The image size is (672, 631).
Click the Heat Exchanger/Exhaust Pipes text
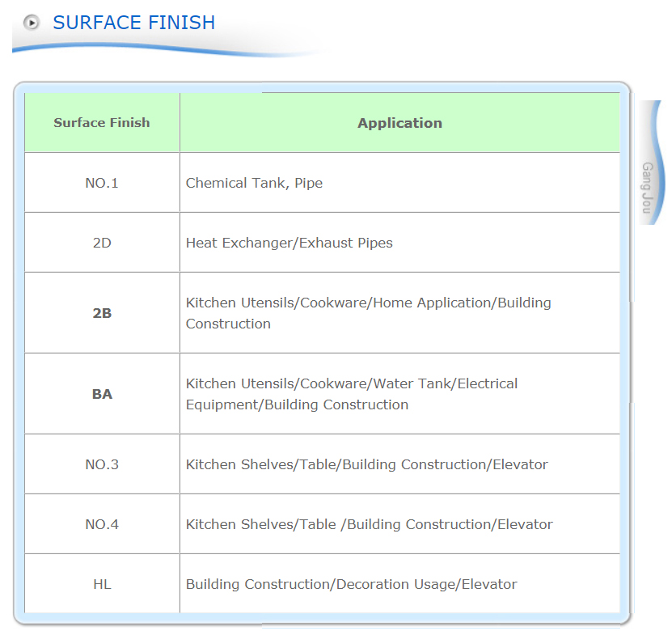point(290,243)
